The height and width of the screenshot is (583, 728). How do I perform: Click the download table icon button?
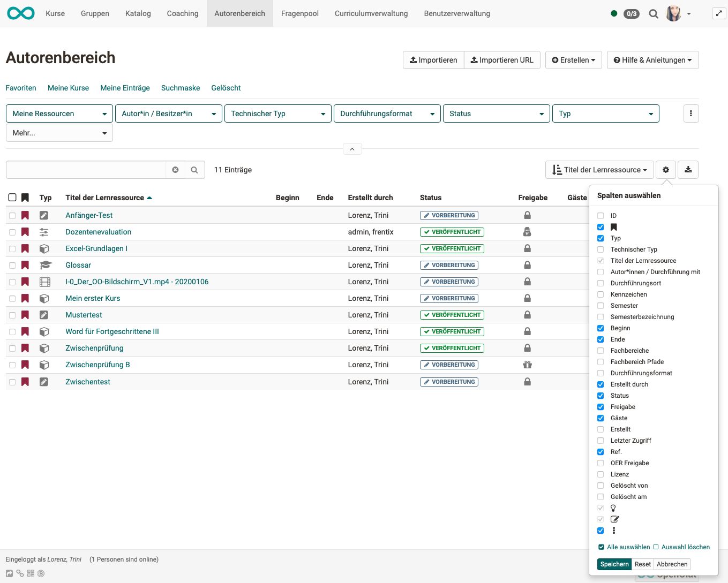688,170
